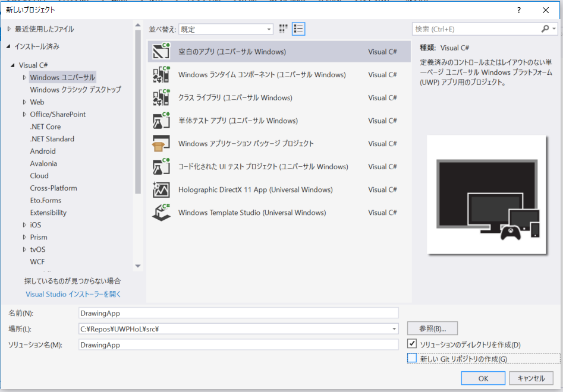Expand the 最近使用したファイル node
The height and width of the screenshot is (392, 563).
click(x=9, y=29)
